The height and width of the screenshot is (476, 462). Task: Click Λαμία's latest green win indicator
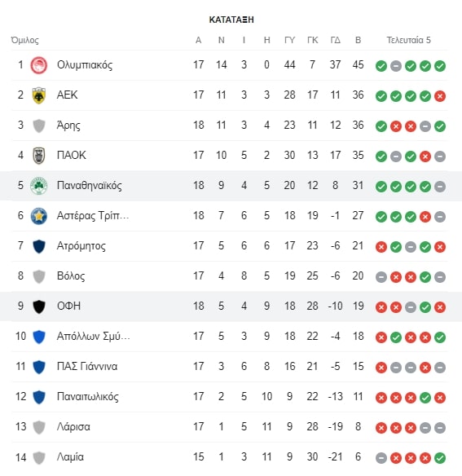click(x=440, y=458)
